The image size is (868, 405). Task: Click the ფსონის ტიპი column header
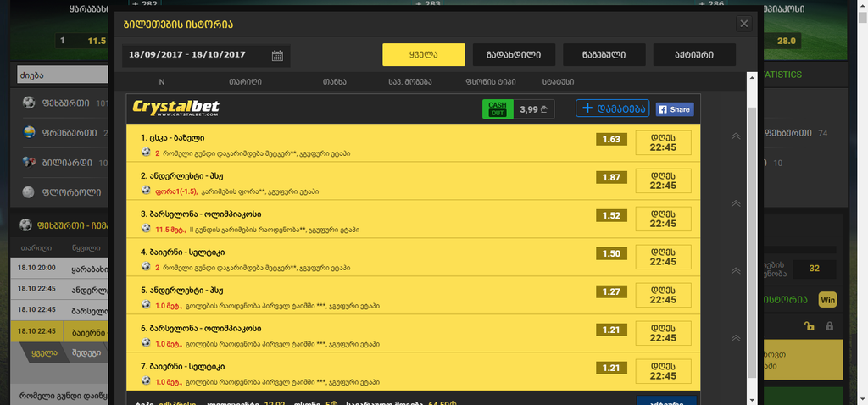click(491, 82)
